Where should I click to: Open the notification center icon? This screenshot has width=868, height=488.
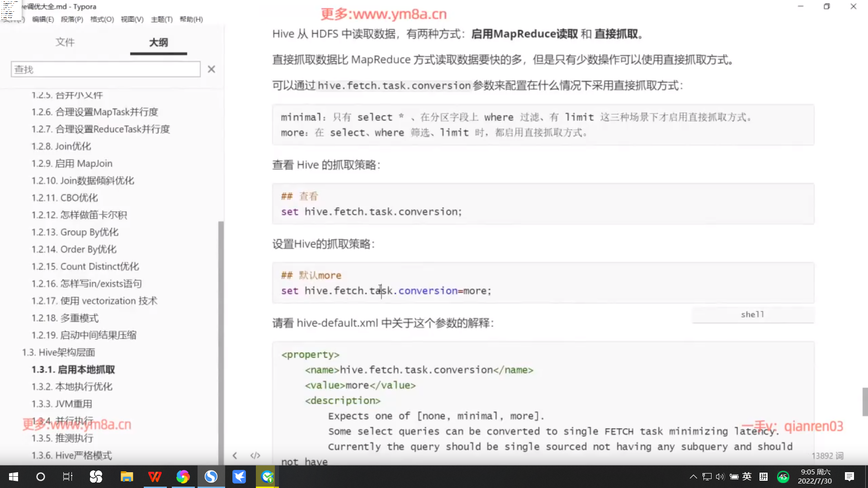[849, 477]
